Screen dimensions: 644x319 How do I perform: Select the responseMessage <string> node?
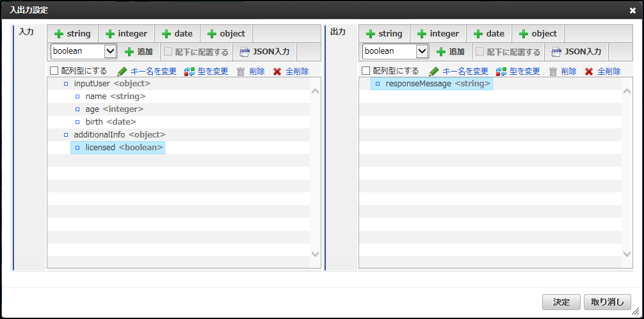(431, 84)
